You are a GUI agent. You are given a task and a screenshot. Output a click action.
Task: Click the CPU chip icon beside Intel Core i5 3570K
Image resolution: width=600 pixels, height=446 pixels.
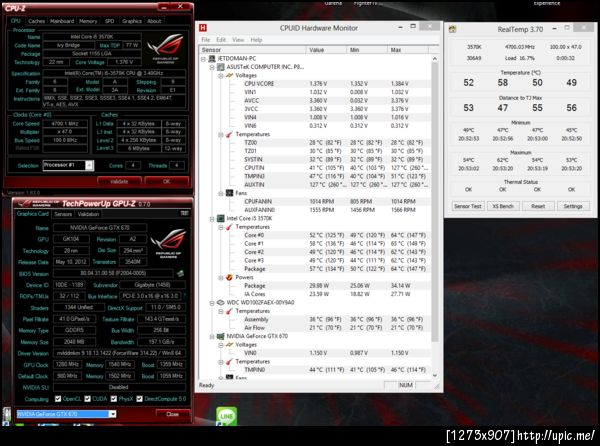[x=220, y=218]
